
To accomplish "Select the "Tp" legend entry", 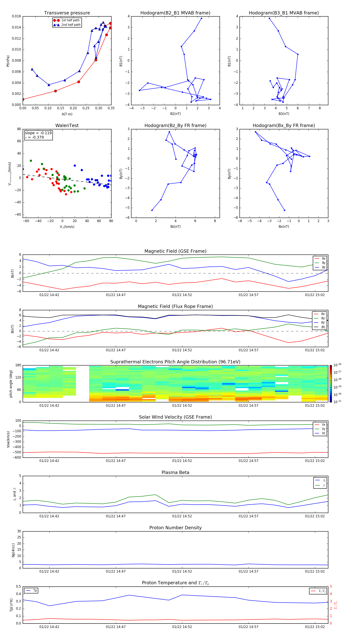I will (31, 591).
